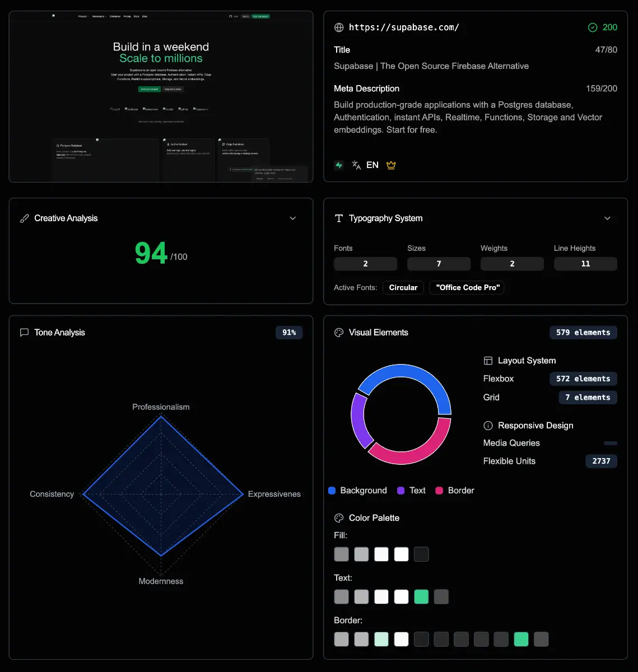
Task: Click the speech bubble icon beside Tone Analysis
Action: point(24,332)
